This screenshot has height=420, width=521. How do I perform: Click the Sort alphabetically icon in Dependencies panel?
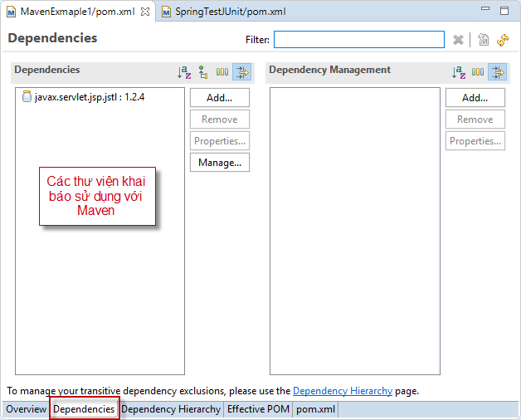[x=184, y=72]
